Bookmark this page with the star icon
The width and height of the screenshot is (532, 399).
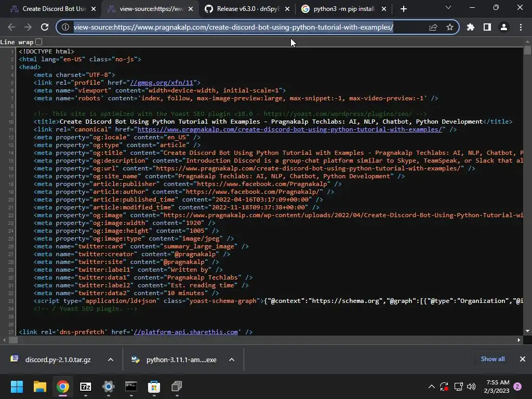[x=450, y=27]
